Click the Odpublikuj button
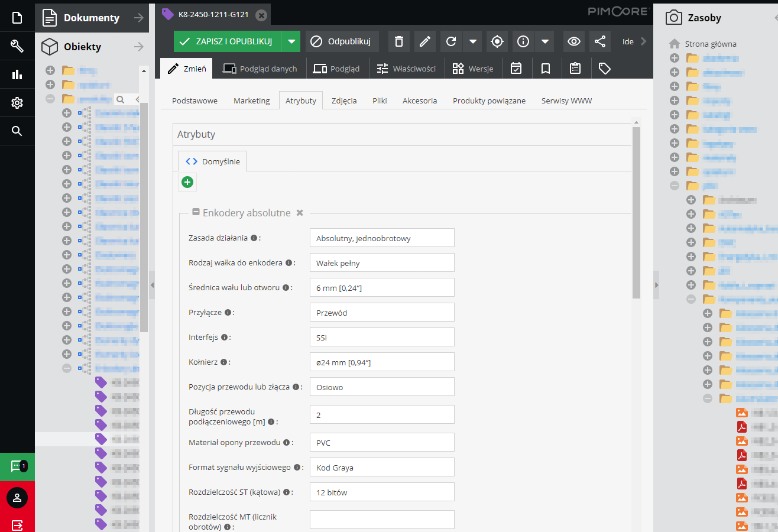 [x=342, y=41]
